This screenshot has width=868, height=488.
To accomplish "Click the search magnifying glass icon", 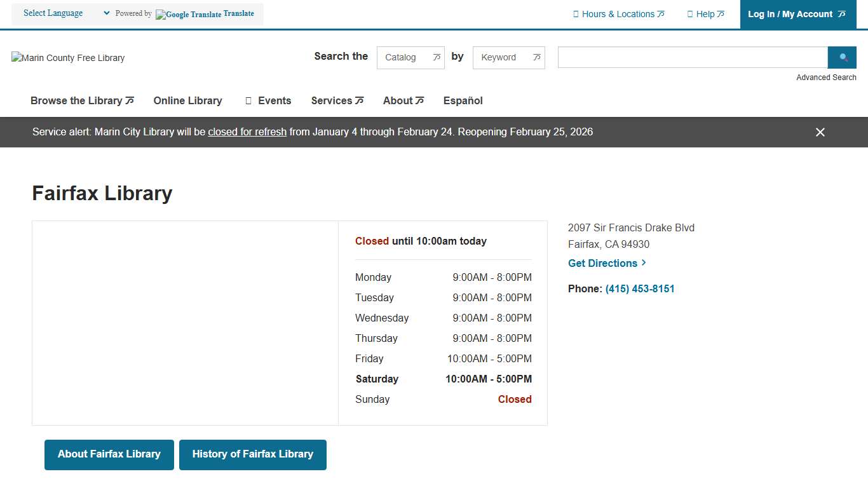I will 842,57.
